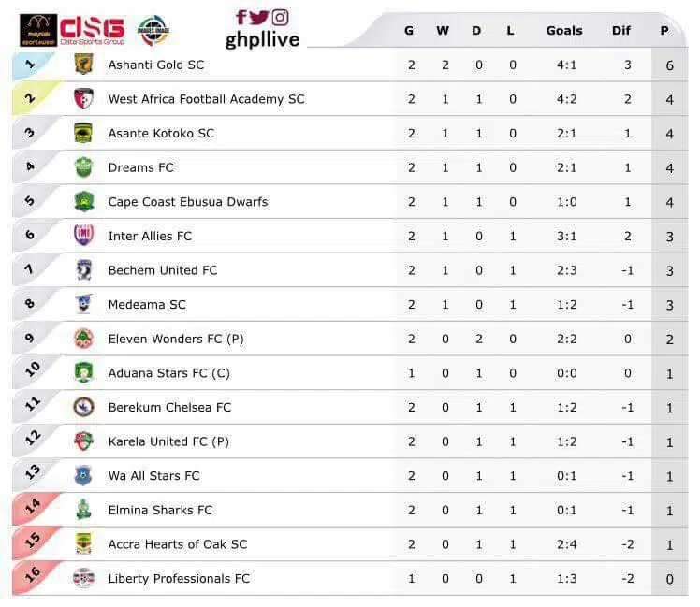Click the Instagram icon in the header
The image size is (700, 607).
280,17
